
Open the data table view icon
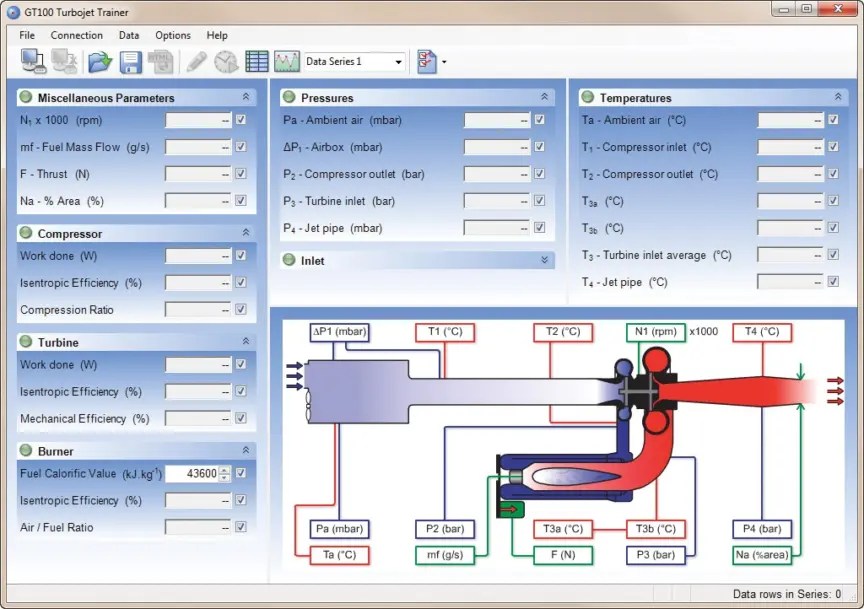pyautogui.click(x=257, y=62)
